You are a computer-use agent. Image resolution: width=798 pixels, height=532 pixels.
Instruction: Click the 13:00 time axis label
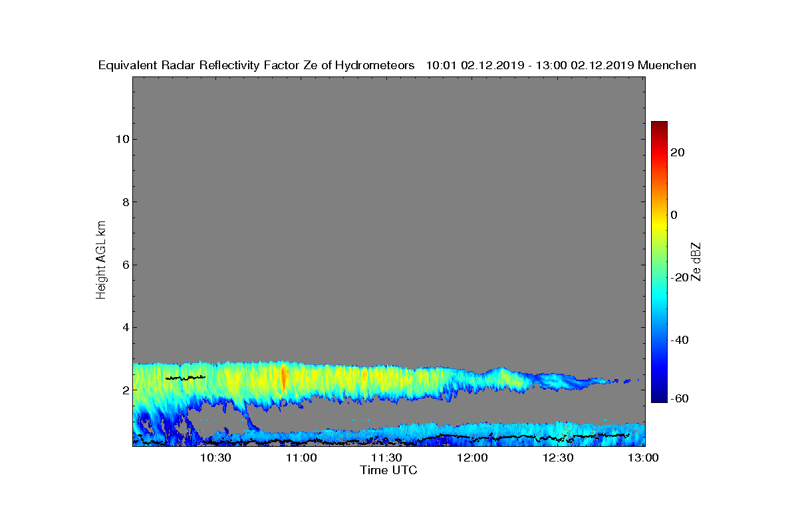(x=643, y=458)
